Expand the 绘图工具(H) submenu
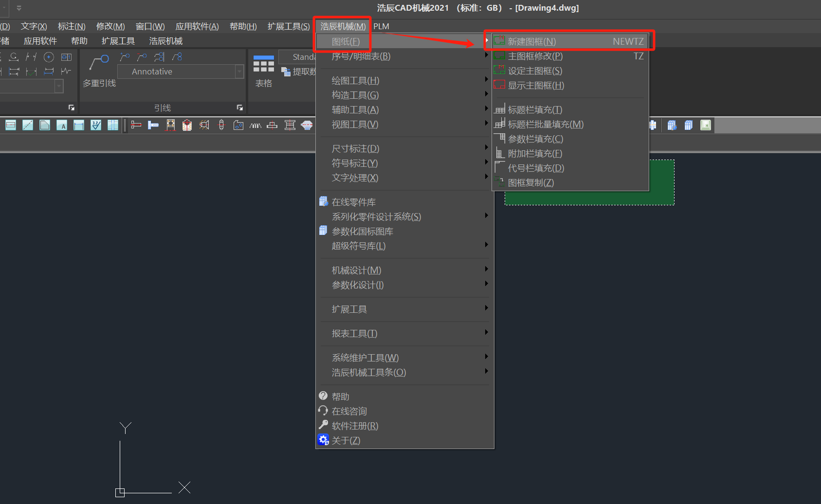This screenshot has width=821, height=504. tap(404, 81)
